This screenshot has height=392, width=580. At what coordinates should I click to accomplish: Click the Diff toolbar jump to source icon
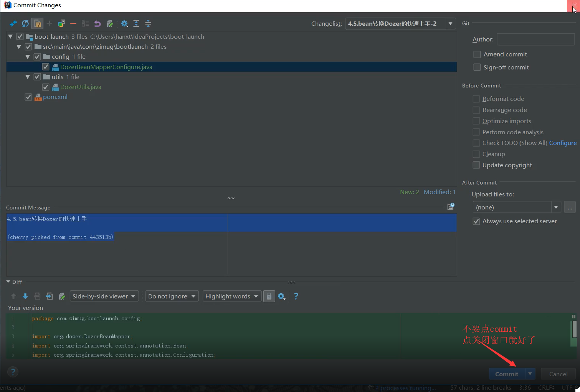62,296
